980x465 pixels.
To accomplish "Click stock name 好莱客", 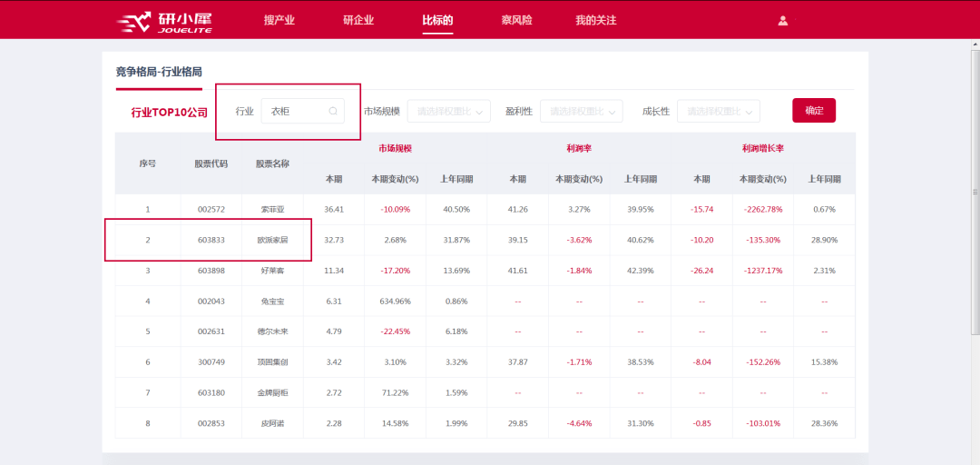I will coord(272,271).
